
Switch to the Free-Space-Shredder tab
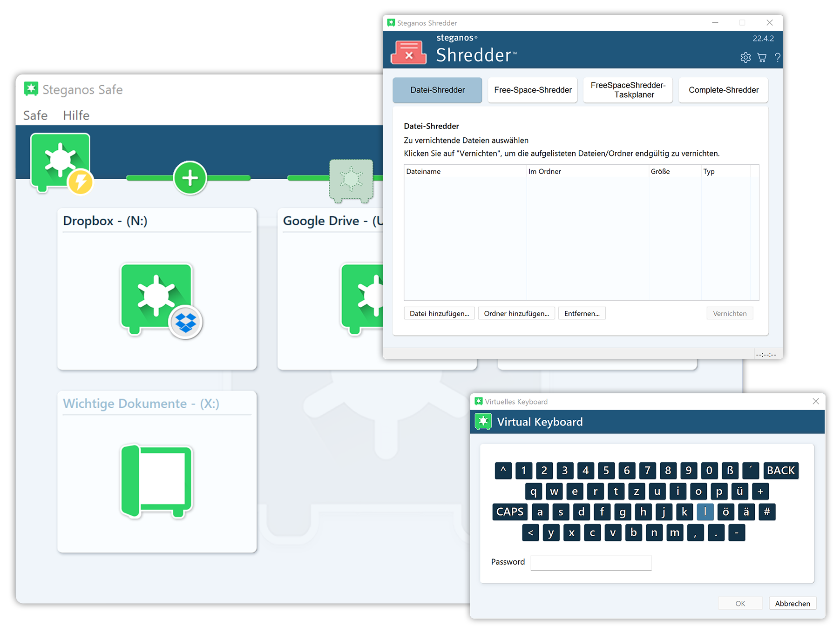point(533,90)
